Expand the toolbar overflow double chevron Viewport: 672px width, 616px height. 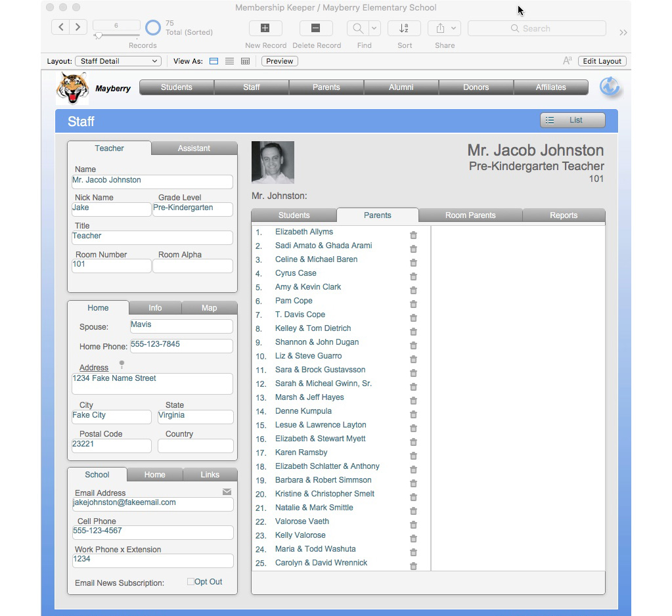(x=623, y=33)
